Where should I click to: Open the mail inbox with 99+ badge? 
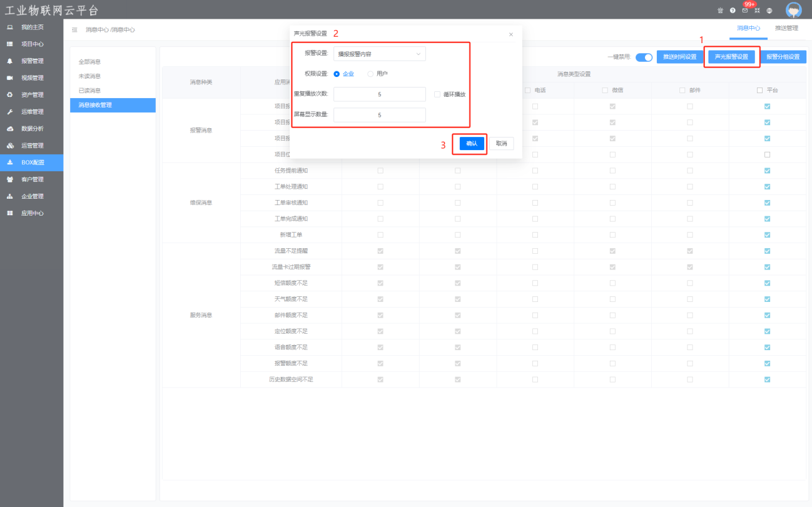(745, 11)
